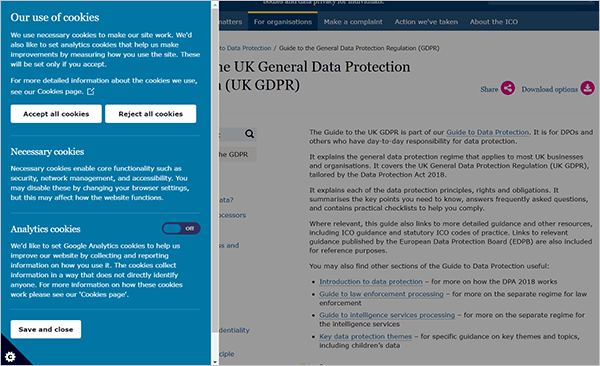Open Guide to law enforcement processing link
This screenshot has width=600, height=366.
[x=381, y=294]
